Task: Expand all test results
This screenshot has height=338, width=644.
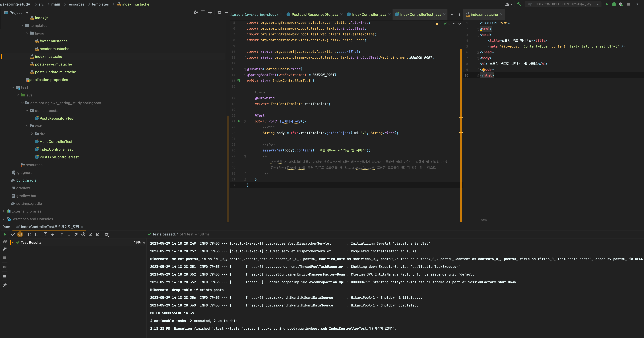Action: [x=46, y=234]
